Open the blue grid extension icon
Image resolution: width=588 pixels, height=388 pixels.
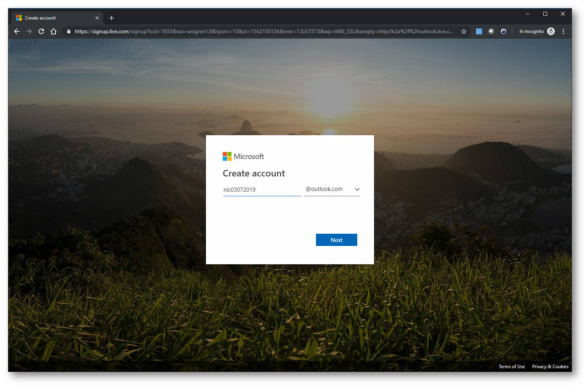[479, 31]
